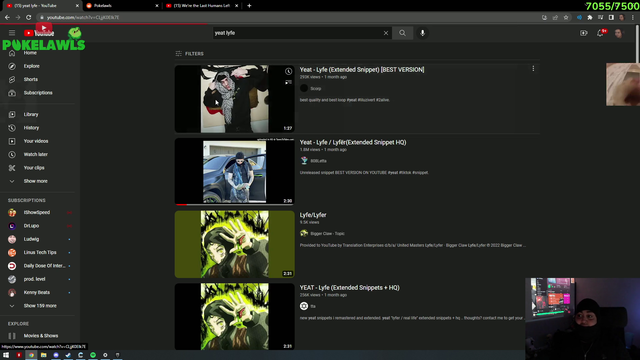Open the 808Letta channel link
The height and width of the screenshot is (360, 640).
coord(318,161)
